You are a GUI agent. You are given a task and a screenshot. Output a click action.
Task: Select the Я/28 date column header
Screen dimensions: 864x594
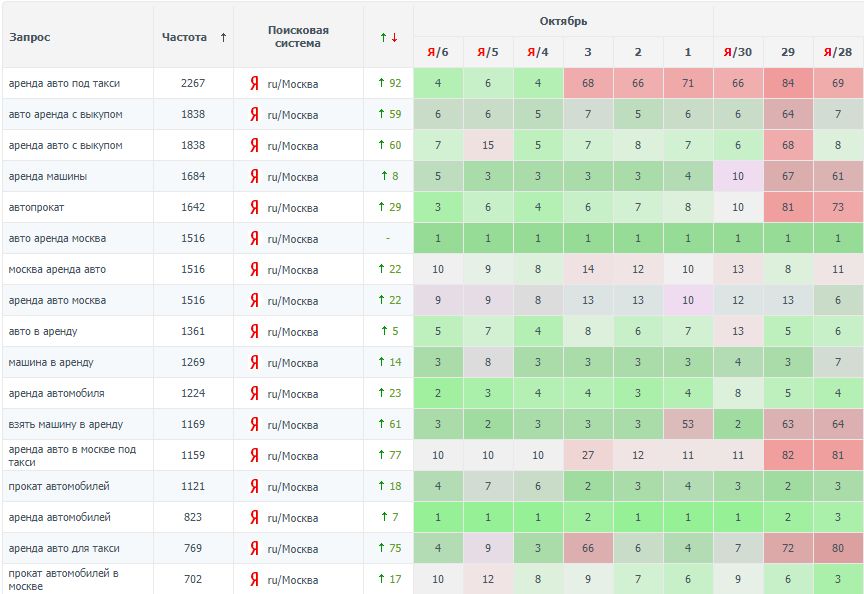click(838, 52)
